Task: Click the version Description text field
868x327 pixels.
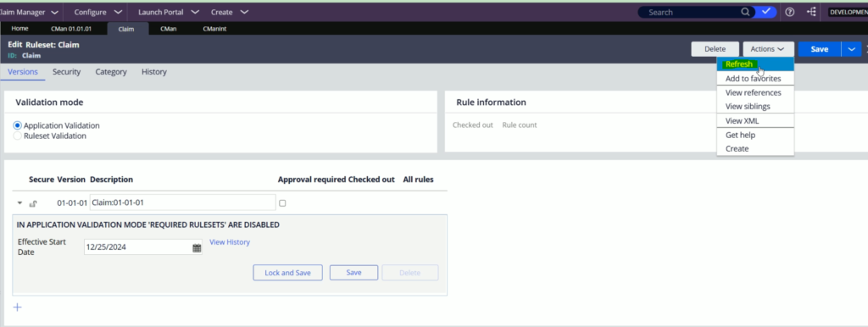Action: pos(182,202)
